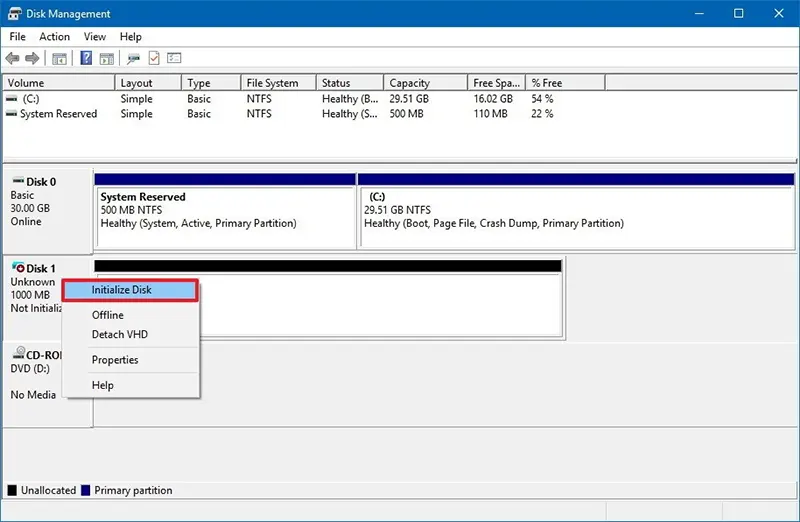Click the 16.02 GB free space cell

(x=493, y=98)
